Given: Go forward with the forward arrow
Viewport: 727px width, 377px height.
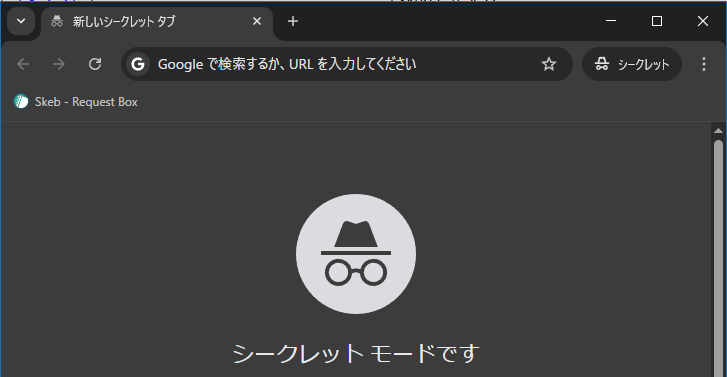Looking at the screenshot, I should 59,64.
